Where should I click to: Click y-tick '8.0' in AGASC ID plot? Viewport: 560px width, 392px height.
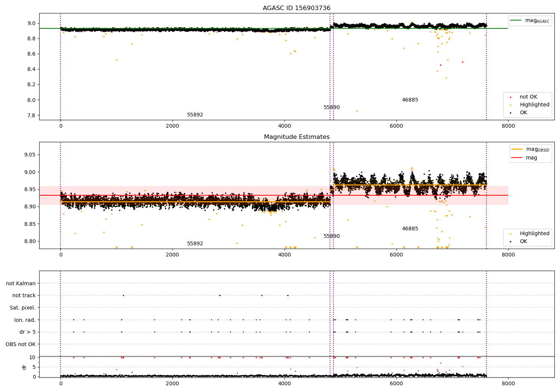pyautogui.click(x=31, y=100)
